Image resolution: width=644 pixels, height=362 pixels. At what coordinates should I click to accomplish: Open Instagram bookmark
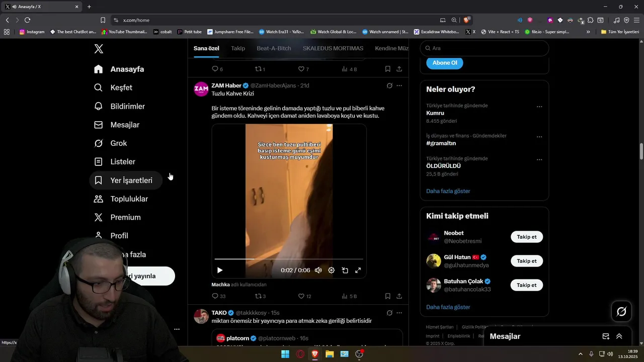32,32
